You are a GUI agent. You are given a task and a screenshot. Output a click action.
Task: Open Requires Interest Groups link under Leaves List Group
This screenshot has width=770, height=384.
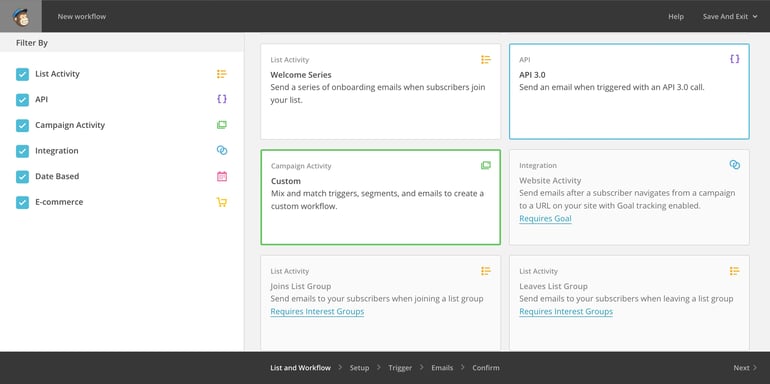click(x=566, y=312)
